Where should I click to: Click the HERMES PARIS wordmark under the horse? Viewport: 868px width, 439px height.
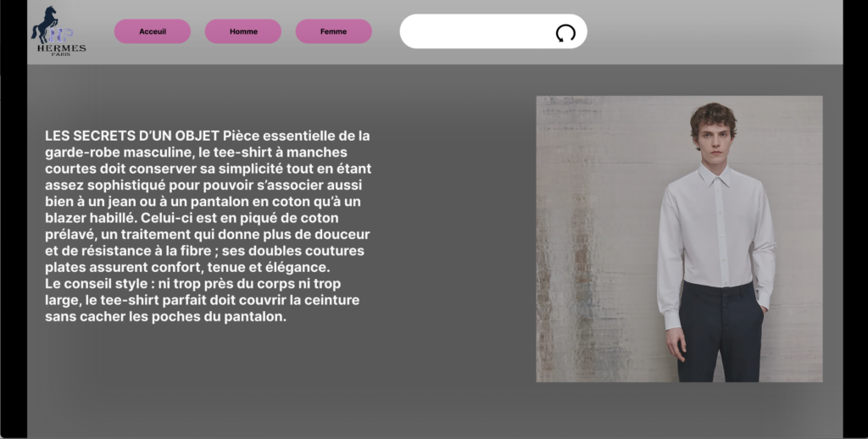61,49
